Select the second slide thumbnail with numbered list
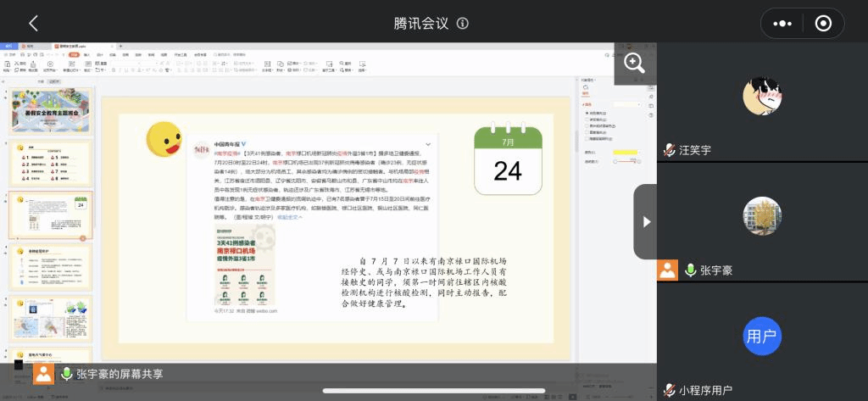 coord(50,164)
